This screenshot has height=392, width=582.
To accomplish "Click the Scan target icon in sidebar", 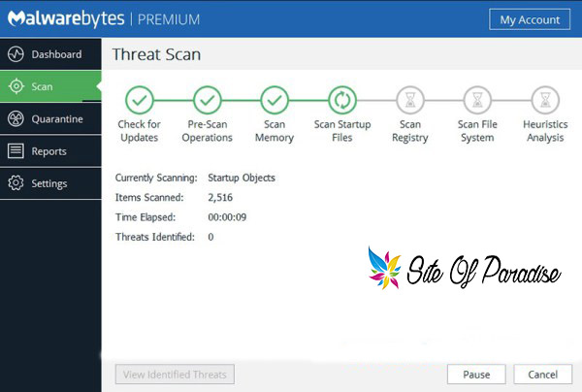I will (16, 86).
